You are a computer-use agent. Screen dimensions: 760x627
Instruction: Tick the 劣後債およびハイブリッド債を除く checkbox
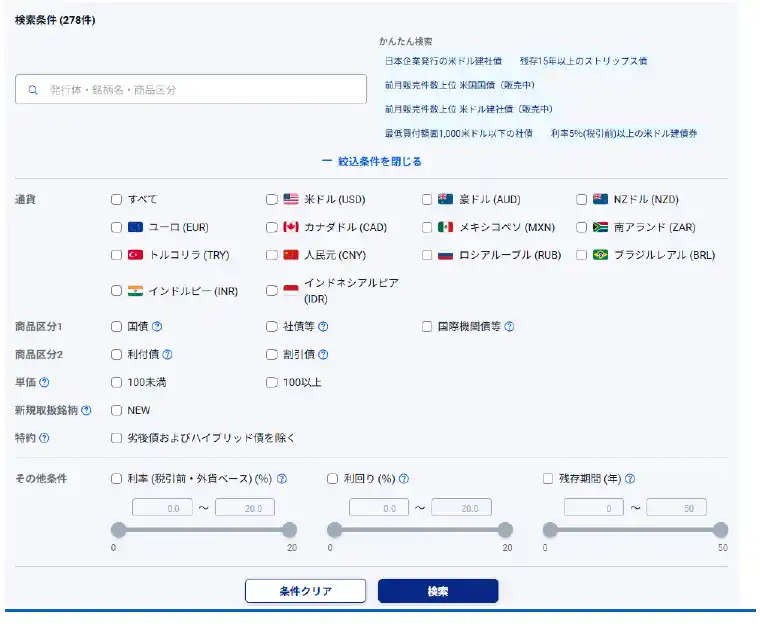pos(117,438)
